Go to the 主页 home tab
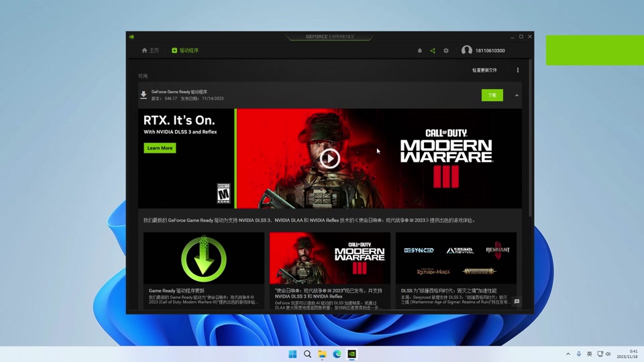This screenshot has height=362, width=644. [x=150, y=50]
